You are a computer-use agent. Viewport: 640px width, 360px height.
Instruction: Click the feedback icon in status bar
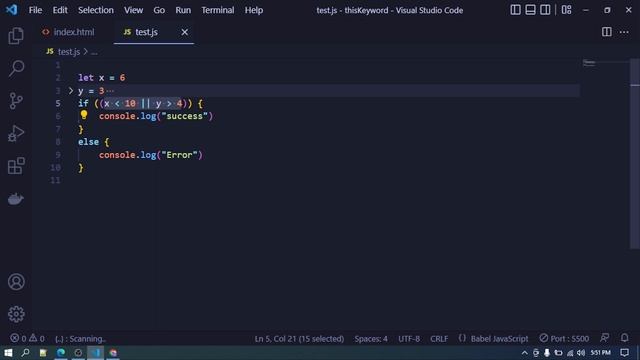[x=604, y=338]
